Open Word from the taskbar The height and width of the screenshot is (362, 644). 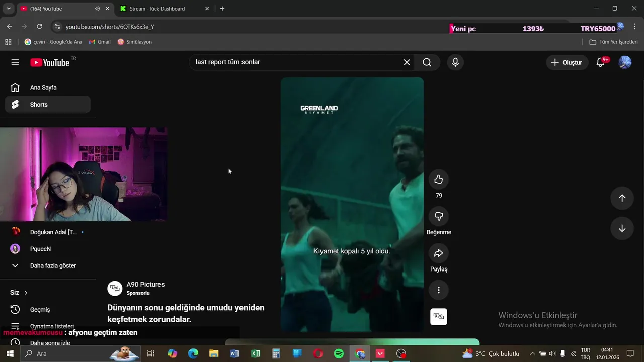pyautogui.click(x=234, y=354)
